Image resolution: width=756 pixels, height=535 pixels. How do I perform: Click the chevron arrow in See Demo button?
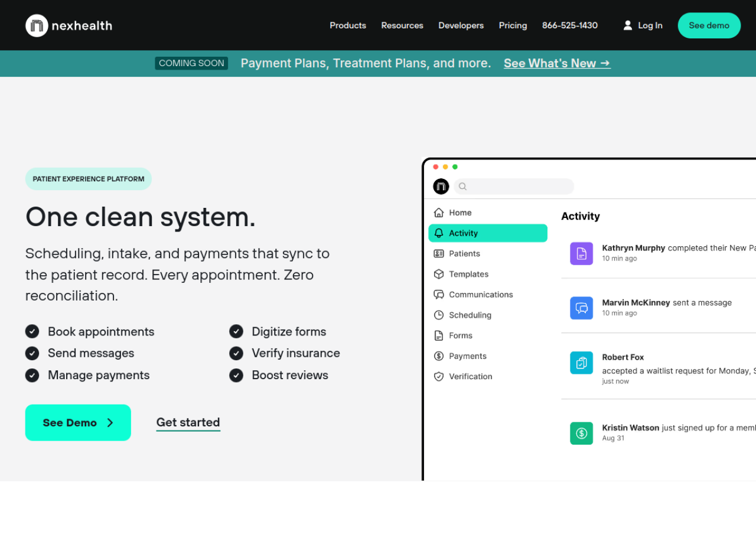pos(110,423)
